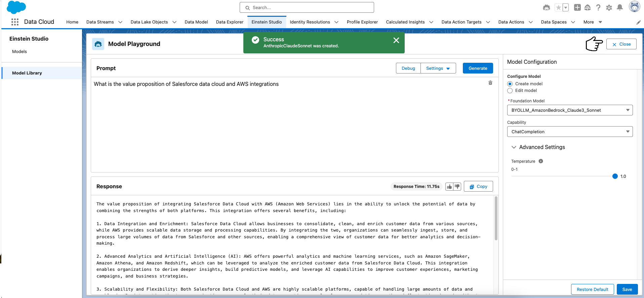Expand the Calculated Insights tab menu

pyautogui.click(x=431, y=22)
